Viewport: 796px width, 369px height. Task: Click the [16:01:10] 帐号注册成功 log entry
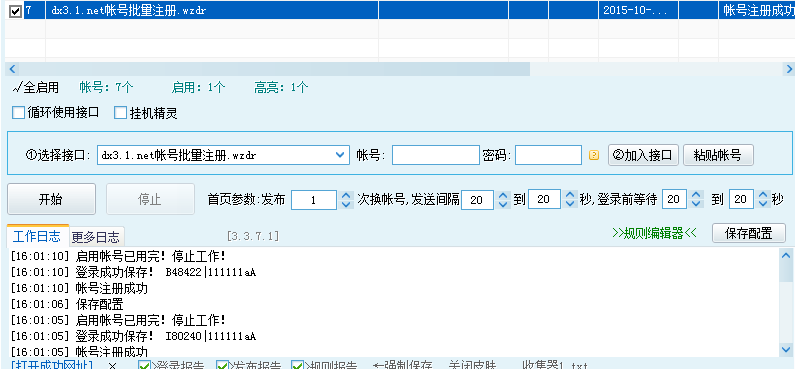pos(79,288)
